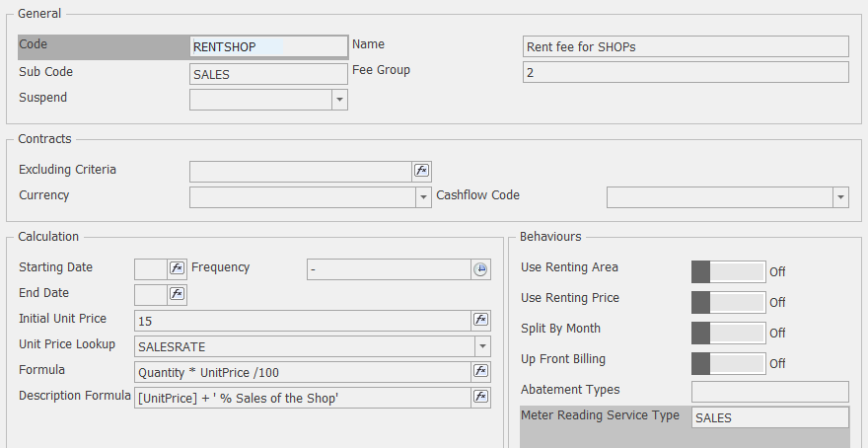Open formula editor for Formula field
868x448 pixels.
tap(480, 371)
